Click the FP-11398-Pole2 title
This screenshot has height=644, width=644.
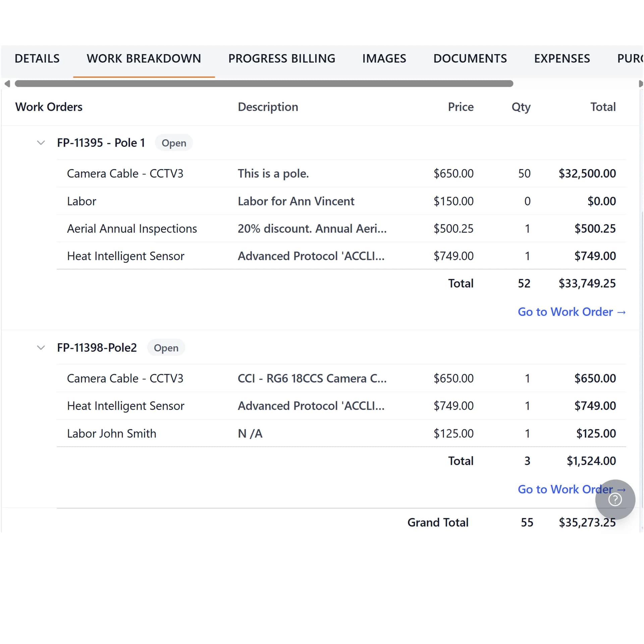(97, 348)
